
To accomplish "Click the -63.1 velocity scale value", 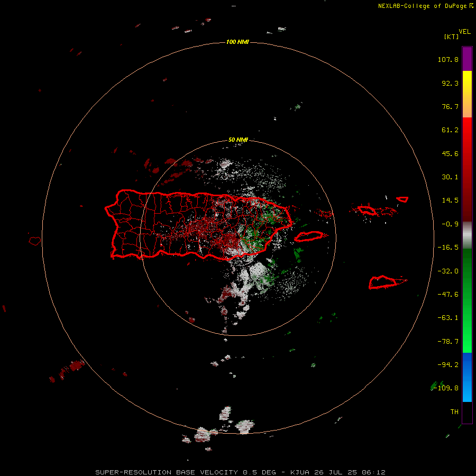I will (448, 318).
